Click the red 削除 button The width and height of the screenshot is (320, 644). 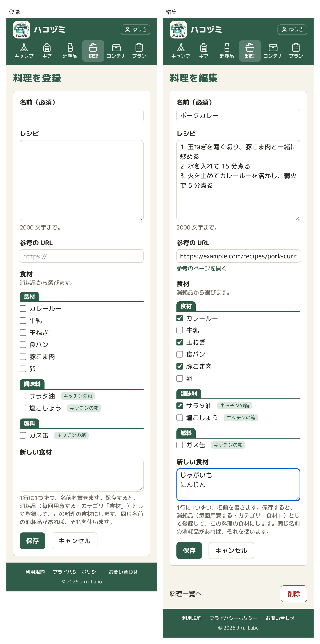click(x=294, y=594)
